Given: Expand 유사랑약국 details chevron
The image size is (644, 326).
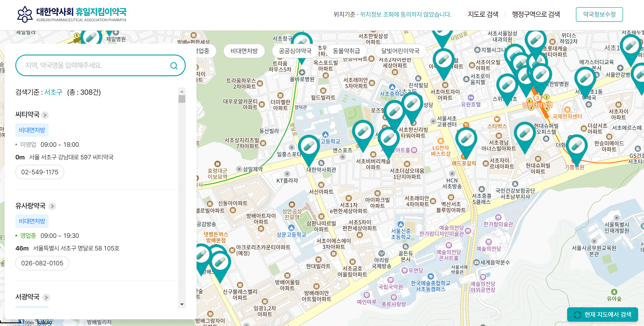Looking at the screenshot, I should (52, 206).
